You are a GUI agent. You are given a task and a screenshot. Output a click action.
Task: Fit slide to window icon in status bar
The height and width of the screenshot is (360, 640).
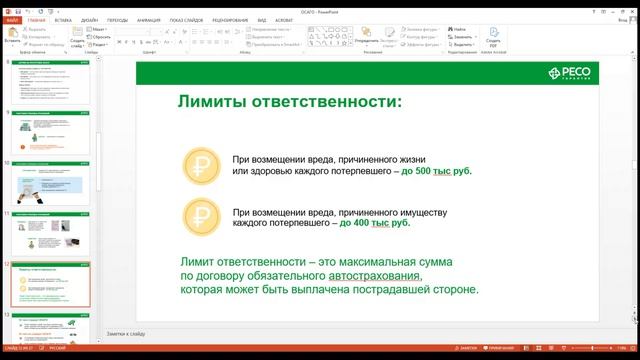[x=633, y=348]
